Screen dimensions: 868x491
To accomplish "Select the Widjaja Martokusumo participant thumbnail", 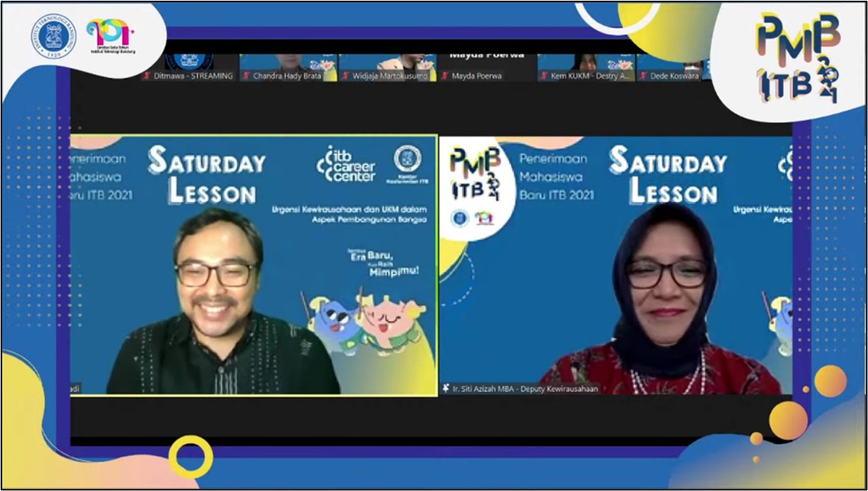I will 388,67.
